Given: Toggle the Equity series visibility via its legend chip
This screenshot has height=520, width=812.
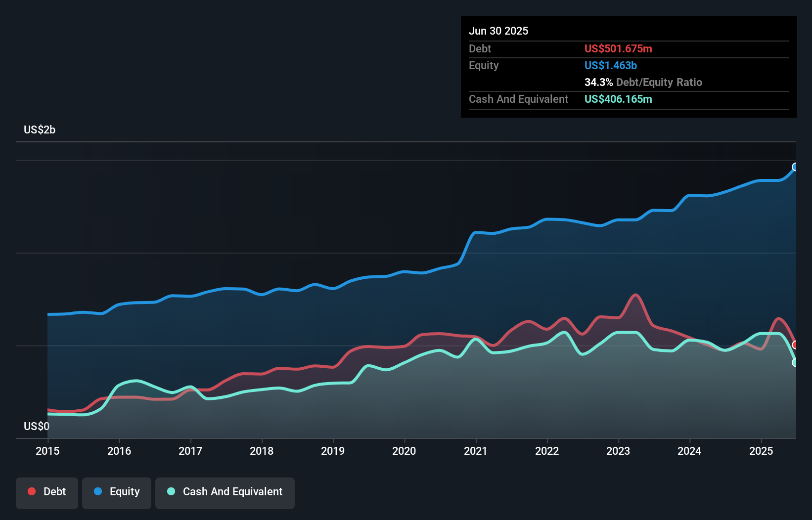Looking at the screenshot, I should tap(116, 491).
